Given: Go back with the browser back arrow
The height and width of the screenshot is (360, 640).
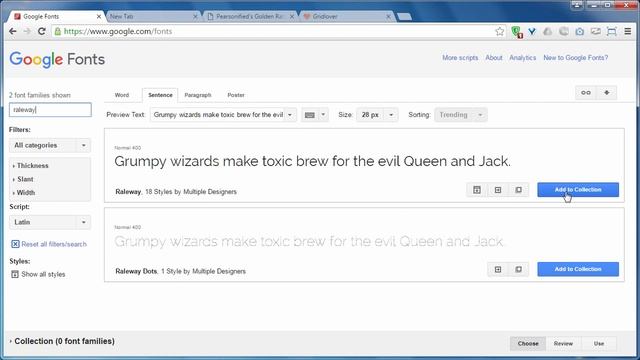Looking at the screenshot, I should 13,31.
